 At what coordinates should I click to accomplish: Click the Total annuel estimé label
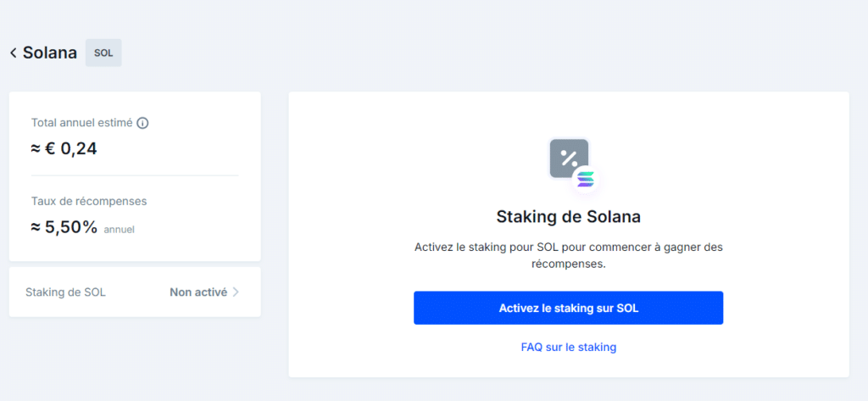click(x=82, y=123)
